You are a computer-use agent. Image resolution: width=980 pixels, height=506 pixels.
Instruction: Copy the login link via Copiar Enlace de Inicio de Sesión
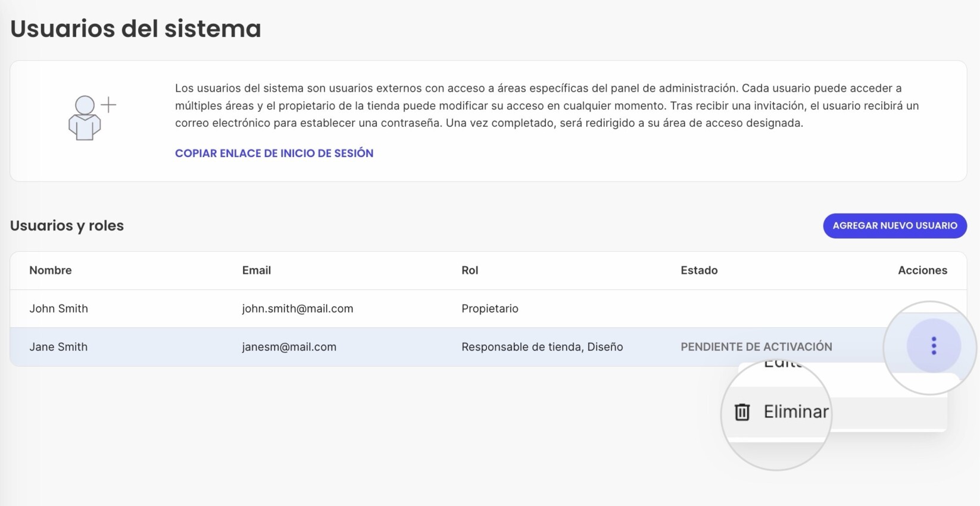274,153
